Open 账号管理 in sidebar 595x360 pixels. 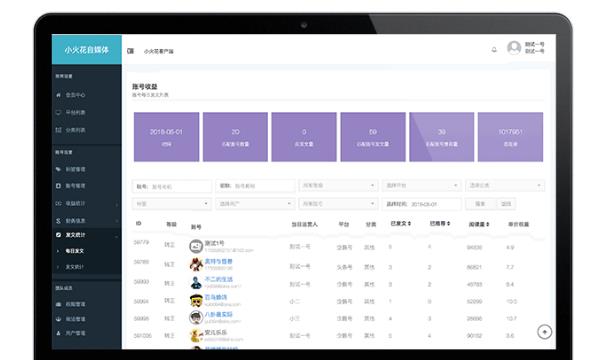pos(76,186)
